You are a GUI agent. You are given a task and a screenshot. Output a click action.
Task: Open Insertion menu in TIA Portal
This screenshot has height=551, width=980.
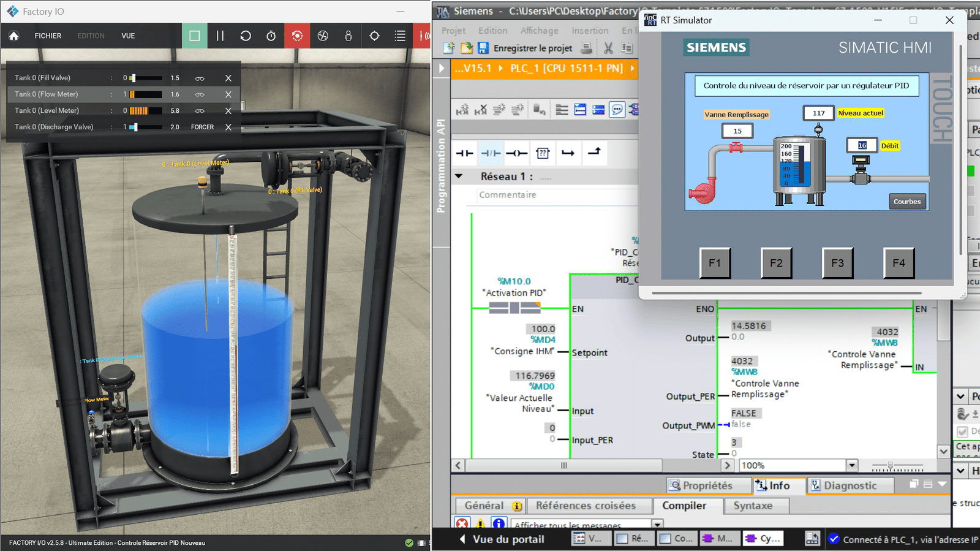590,31
